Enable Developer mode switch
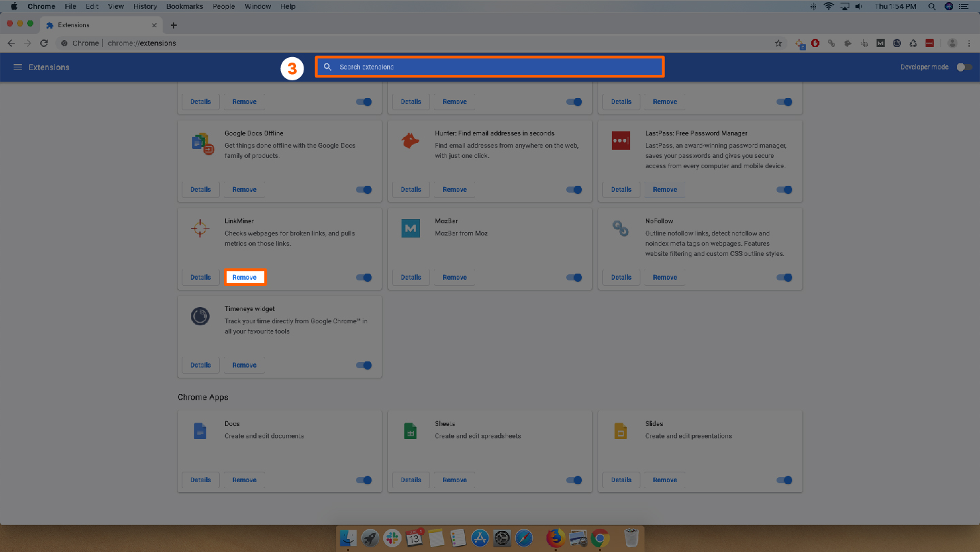Screen dimensions: 980x552 pos(964,67)
